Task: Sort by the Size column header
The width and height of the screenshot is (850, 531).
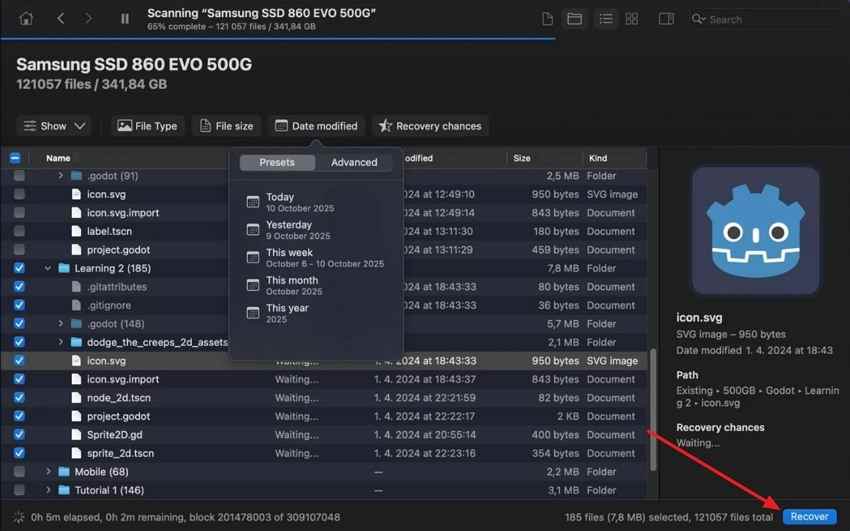Action: pos(521,158)
